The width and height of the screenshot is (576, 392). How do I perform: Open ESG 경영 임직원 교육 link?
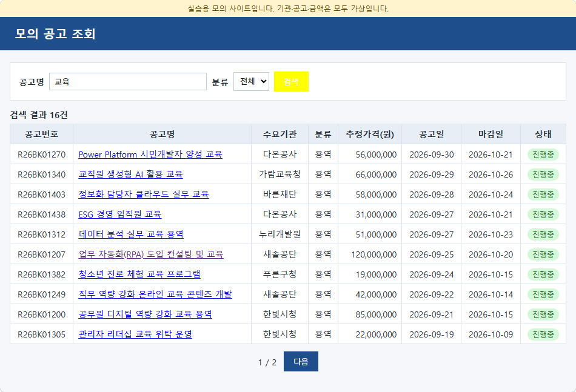(x=120, y=214)
